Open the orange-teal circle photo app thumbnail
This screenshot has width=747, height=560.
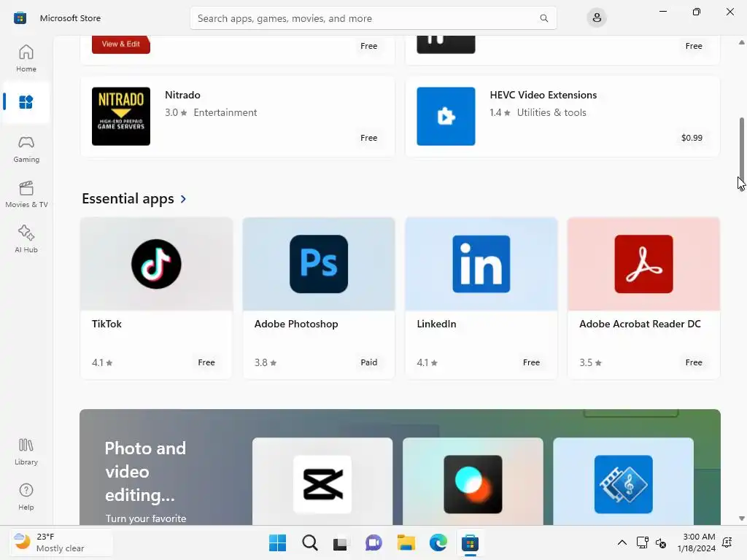(473, 484)
